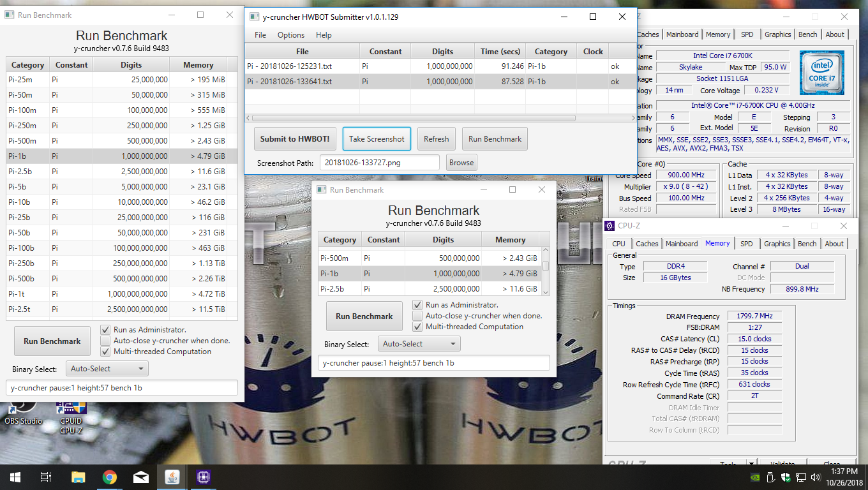Image resolution: width=868 pixels, height=490 pixels.
Task: Switch to CPU tab in CPU-Z Memory window
Action: coord(618,244)
